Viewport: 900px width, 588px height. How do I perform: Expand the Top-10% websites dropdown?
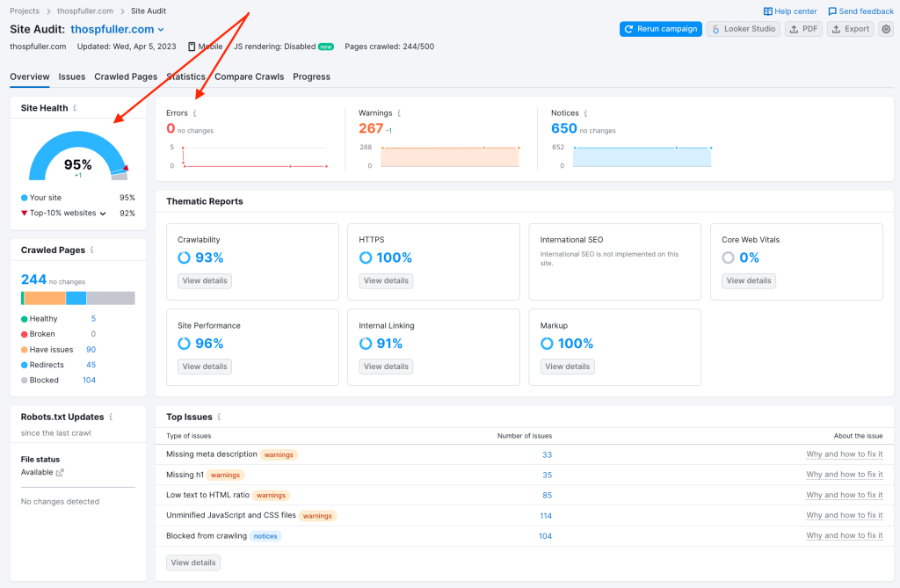103,214
